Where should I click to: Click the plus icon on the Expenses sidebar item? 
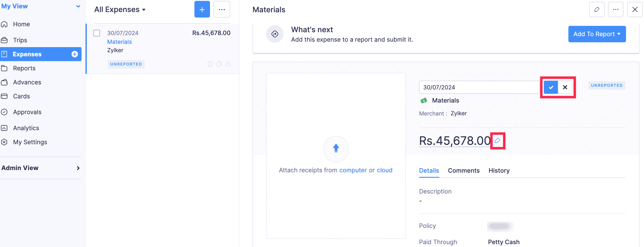[x=75, y=54]
